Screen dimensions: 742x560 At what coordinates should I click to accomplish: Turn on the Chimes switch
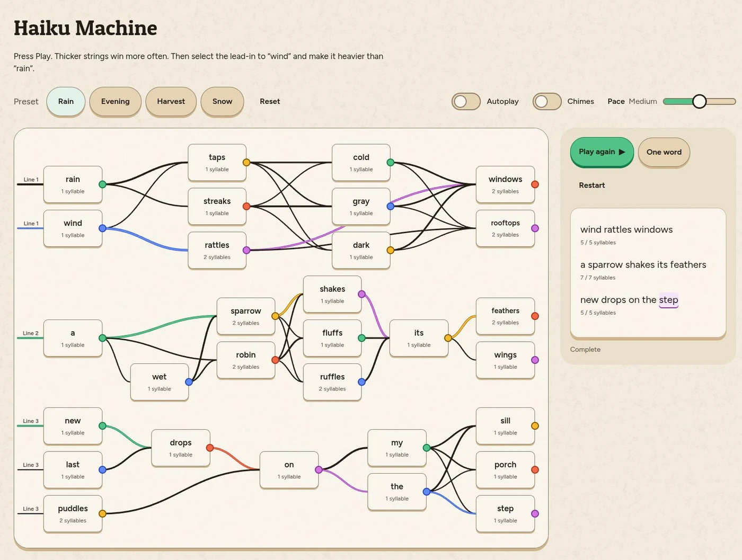[x=547, y=101]
